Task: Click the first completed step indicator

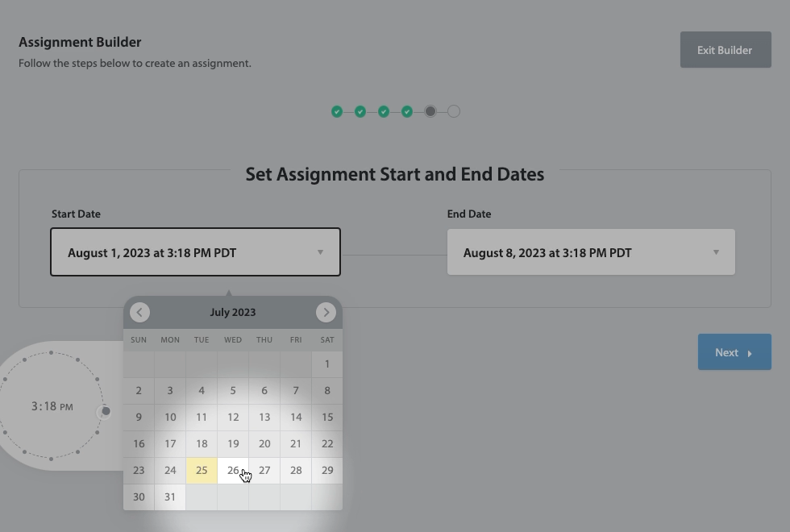Action: coord(337,112)
